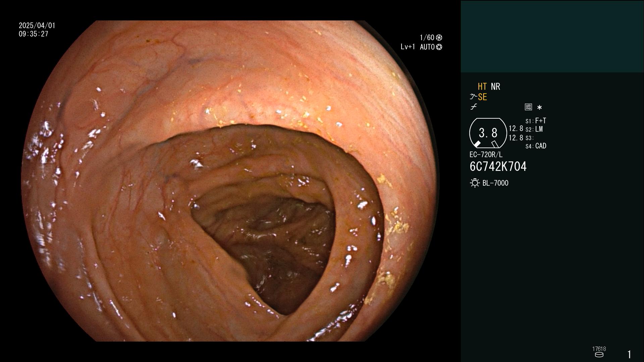Click the NR indicator label
644x362 pixels.
click(x=495, y=86)
